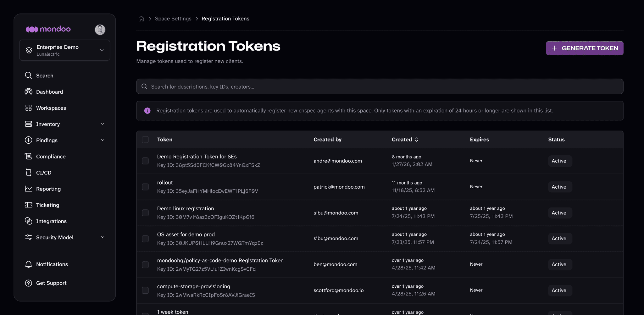Expand the Inventory menu chevron
Image resolution: width=644 pixels, height=315 pixels.
[x=103, y=124]
